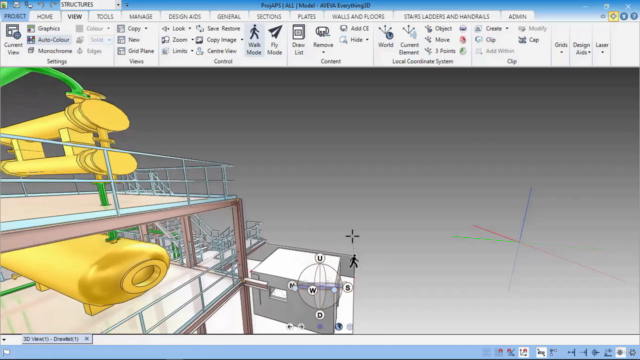Toggle Monochrome display
The height and width of the screenshot is (360, 640).
click(50, 51)
